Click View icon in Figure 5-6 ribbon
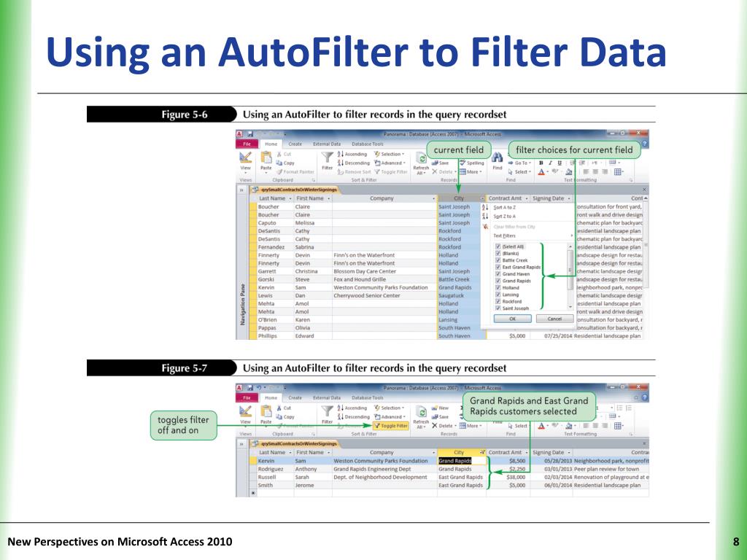Viewport: 747px width, 560px height. click(x=245, y=157)
